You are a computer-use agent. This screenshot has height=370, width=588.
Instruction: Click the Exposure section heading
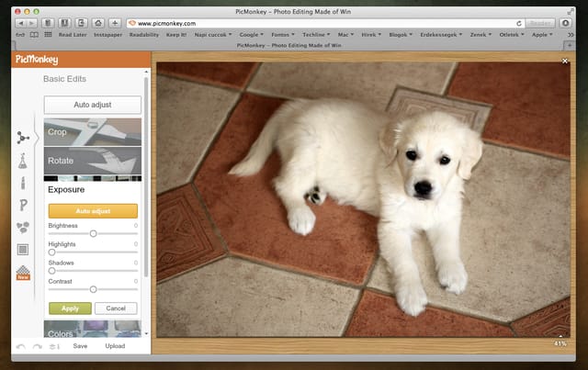pos(66,190)
